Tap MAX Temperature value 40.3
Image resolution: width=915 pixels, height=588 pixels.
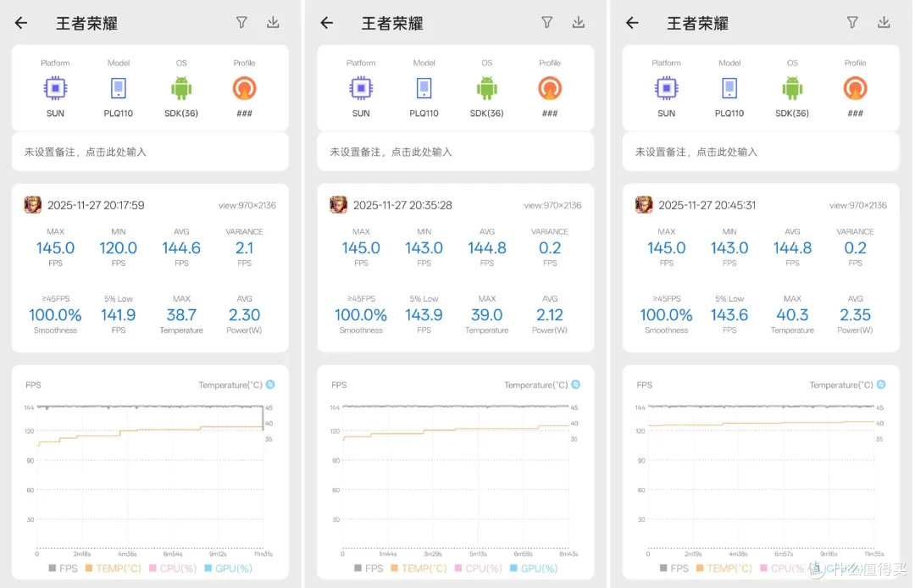point(792,315)
